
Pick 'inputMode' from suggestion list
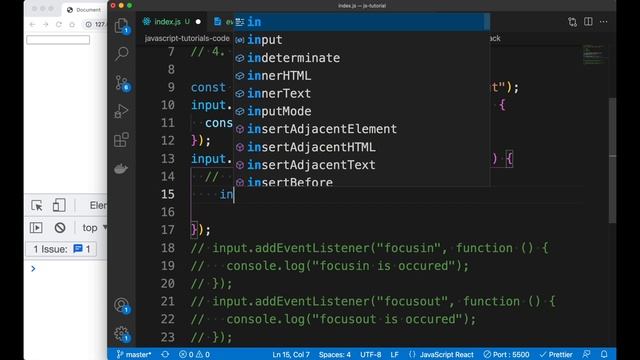click(x=361, y=111)
